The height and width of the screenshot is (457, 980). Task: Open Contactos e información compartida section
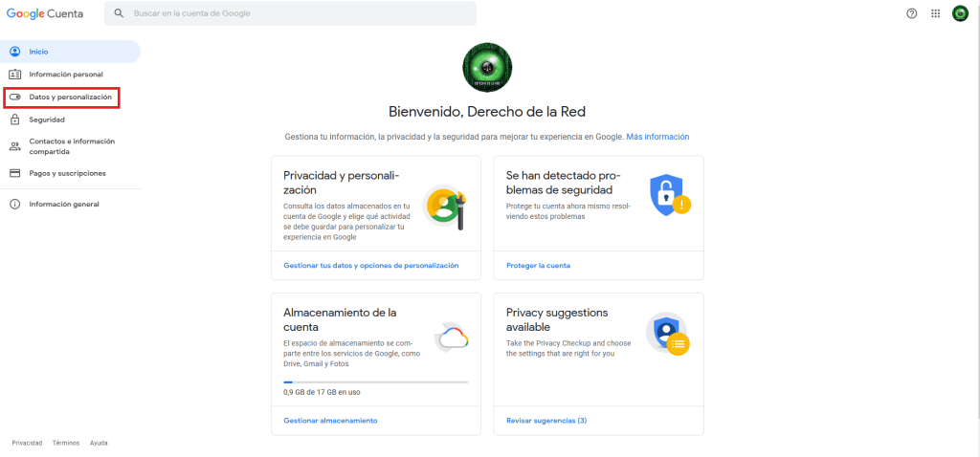click(72, 146)
